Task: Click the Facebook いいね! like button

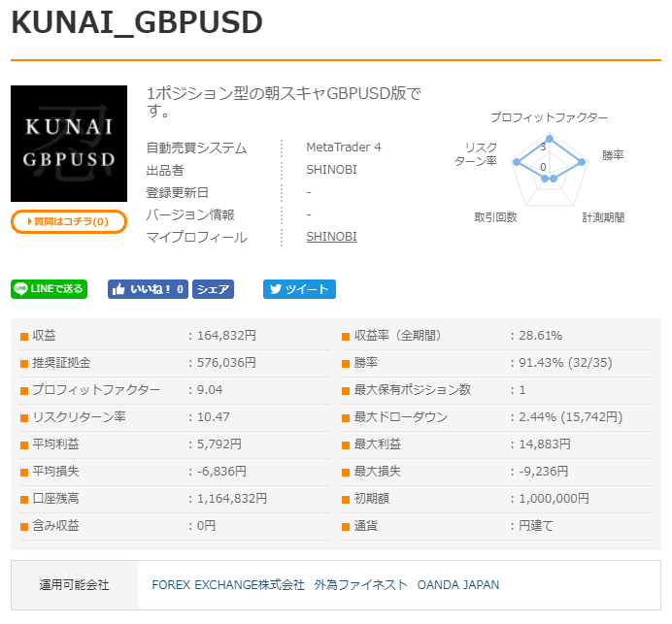Action: (x=148, y=289)
